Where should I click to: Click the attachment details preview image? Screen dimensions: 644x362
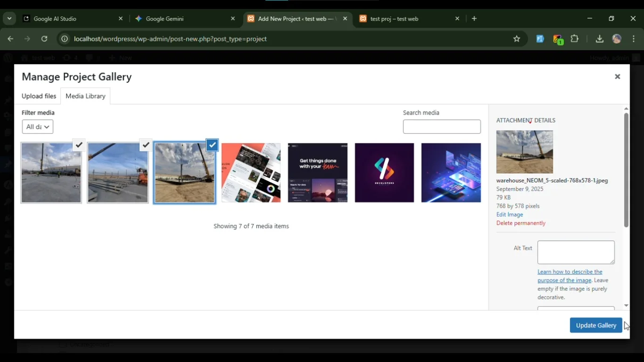tap(525, 152)
